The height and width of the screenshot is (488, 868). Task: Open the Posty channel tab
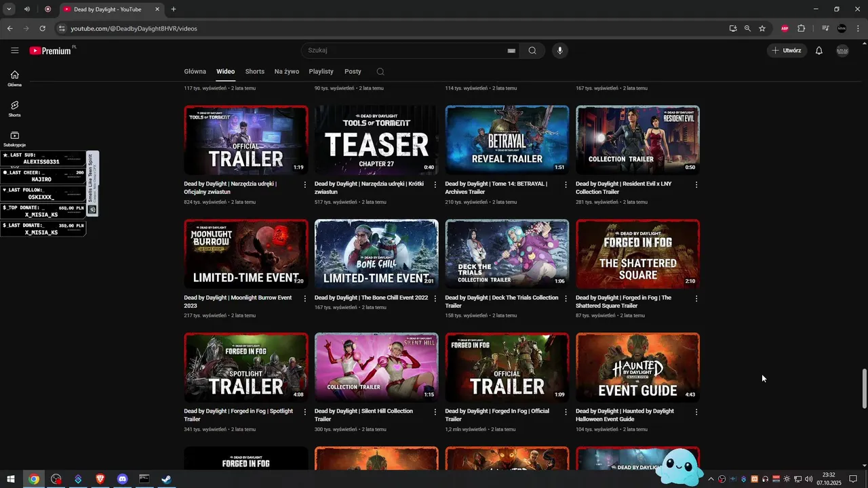click(x=353, y=71)
